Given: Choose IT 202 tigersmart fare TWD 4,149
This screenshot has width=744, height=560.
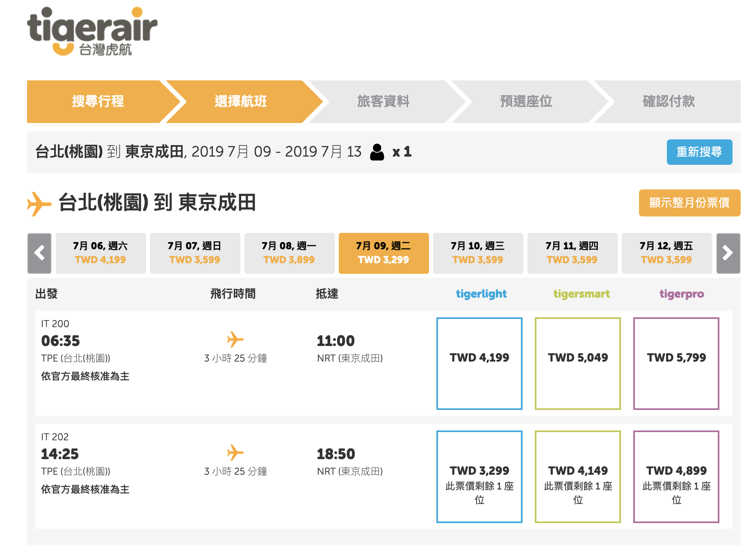Looking at the screenshot, I should (578, 477).
